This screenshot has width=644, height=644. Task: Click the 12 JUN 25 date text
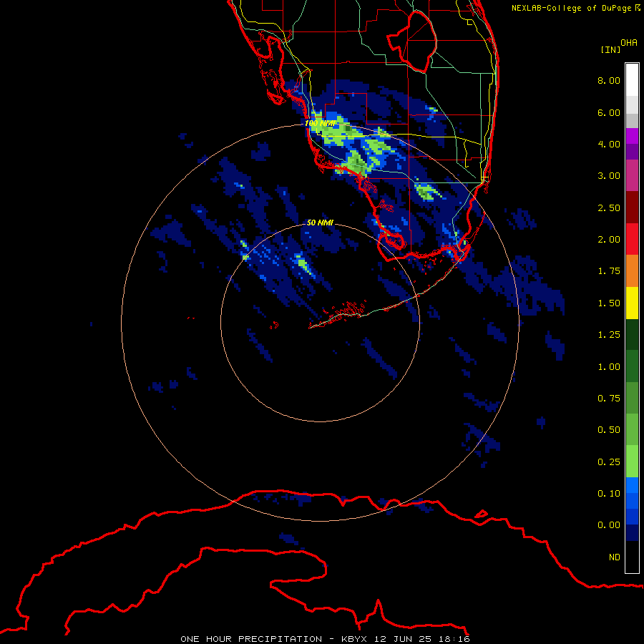point(403,639)
